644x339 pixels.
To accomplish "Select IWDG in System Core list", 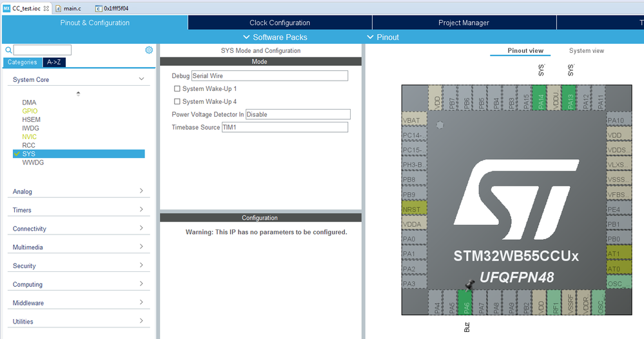I will click(30, 128).
